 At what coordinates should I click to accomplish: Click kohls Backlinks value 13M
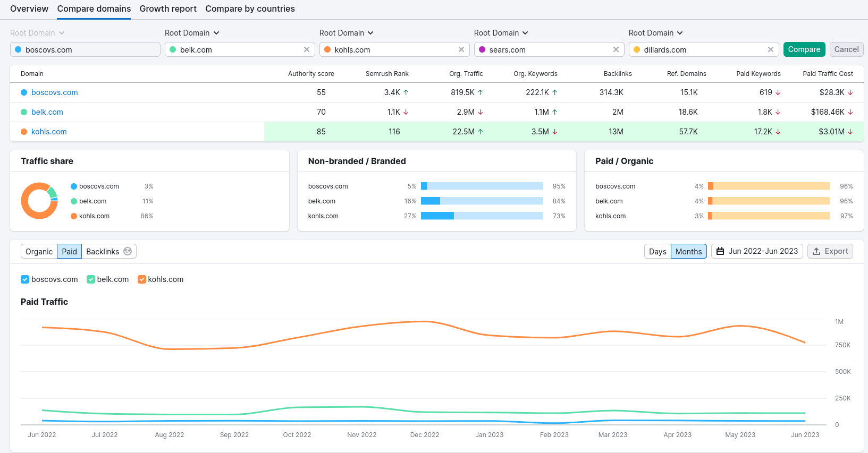(616, 132)
